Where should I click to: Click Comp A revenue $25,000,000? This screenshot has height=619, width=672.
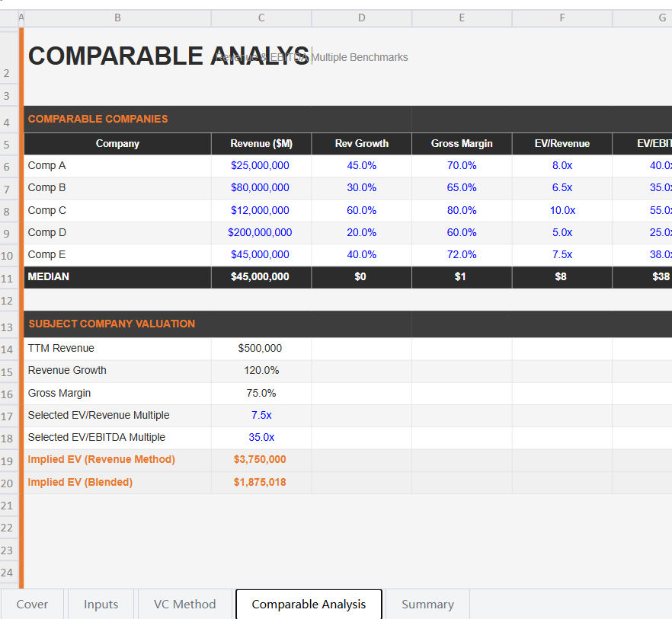point(260,166)
